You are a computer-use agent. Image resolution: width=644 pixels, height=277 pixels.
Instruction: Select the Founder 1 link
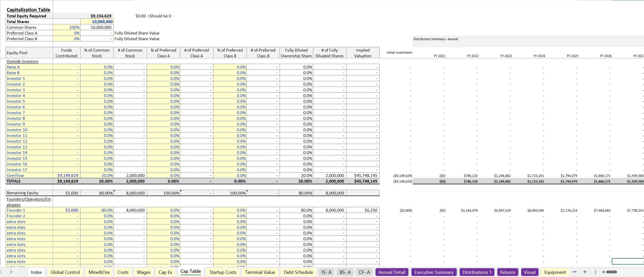tap(16, 210)
